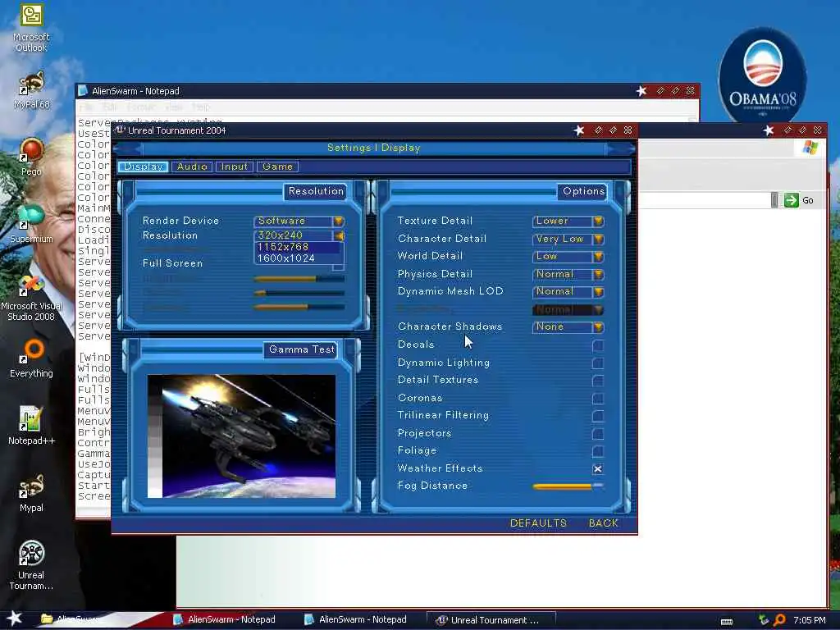Viewport: 840px width, 630px height.
Task: Click the Notepad icon in AlienSwarm title bar
Action: click(83, 91)
